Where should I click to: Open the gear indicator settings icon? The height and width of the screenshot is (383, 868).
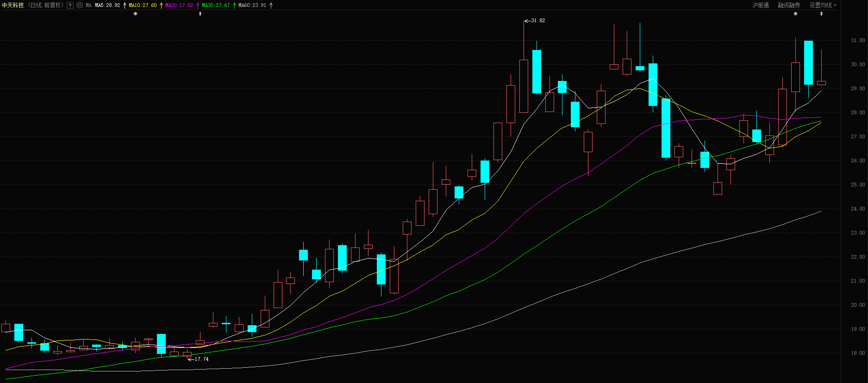[80, 6]
